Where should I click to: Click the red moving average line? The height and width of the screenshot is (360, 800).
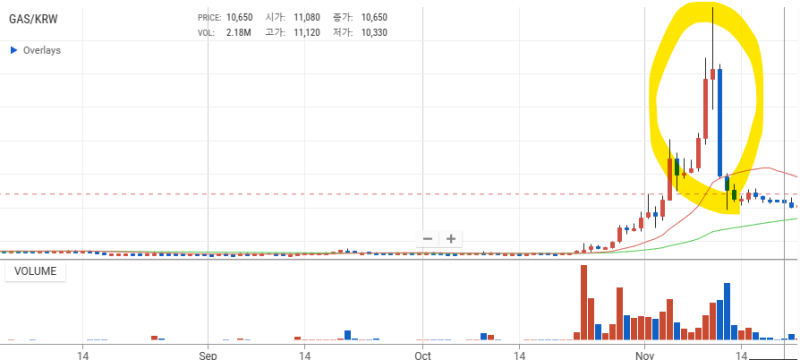tap(765, 168)
